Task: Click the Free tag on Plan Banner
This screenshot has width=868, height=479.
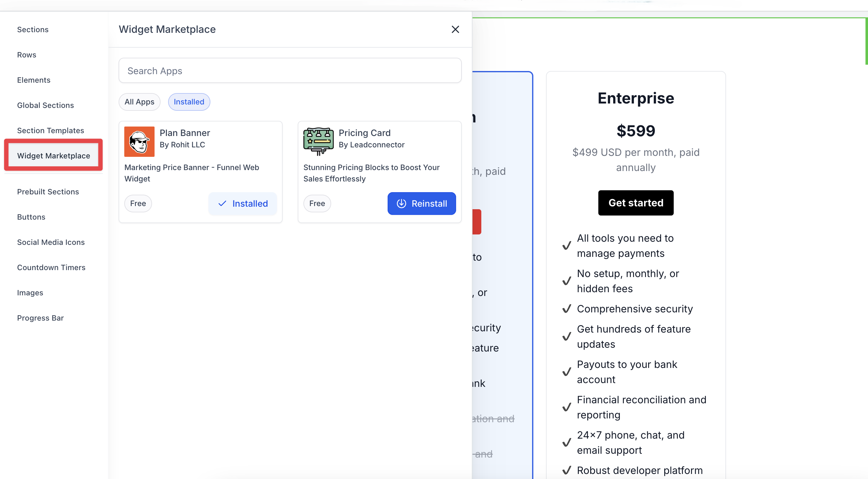Action: (x=138, y=204)
